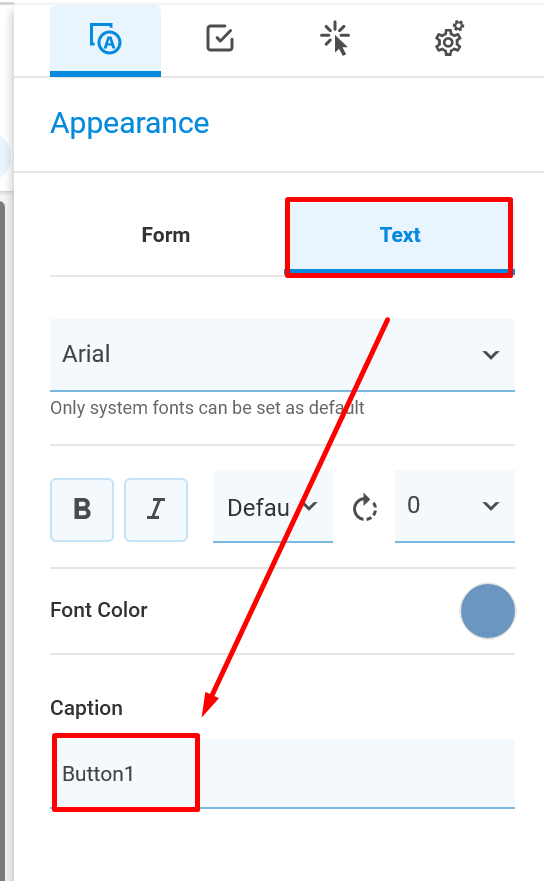Click the text rotation circular arrow icon
Viewport: 544px width, 881px height.
[x=365, y=508]
